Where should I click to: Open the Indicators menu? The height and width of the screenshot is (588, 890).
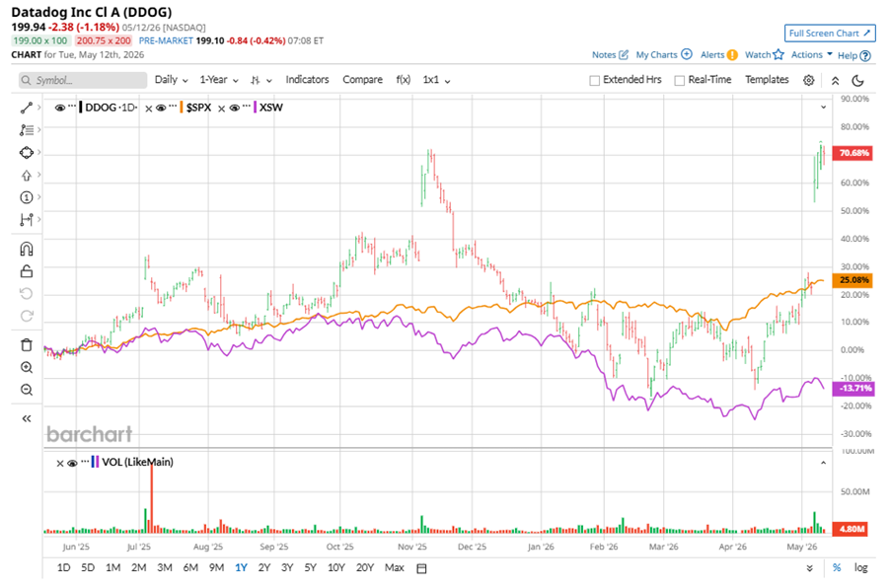[307, 80]
